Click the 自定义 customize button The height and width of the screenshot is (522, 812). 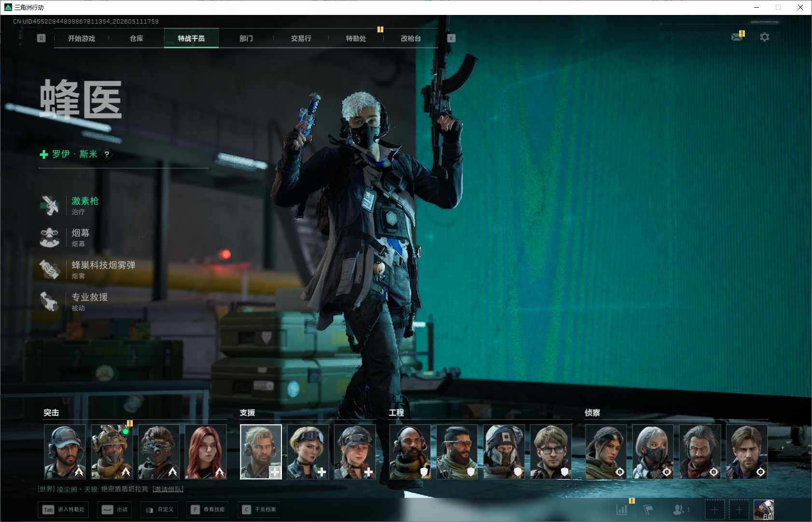[159, 509]
